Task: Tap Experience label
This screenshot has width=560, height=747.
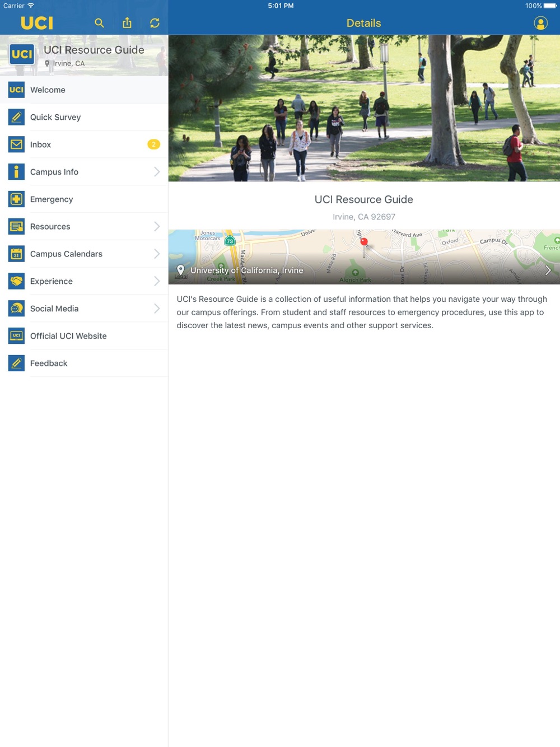Action: pyautogui.click(x=52, y=282)
